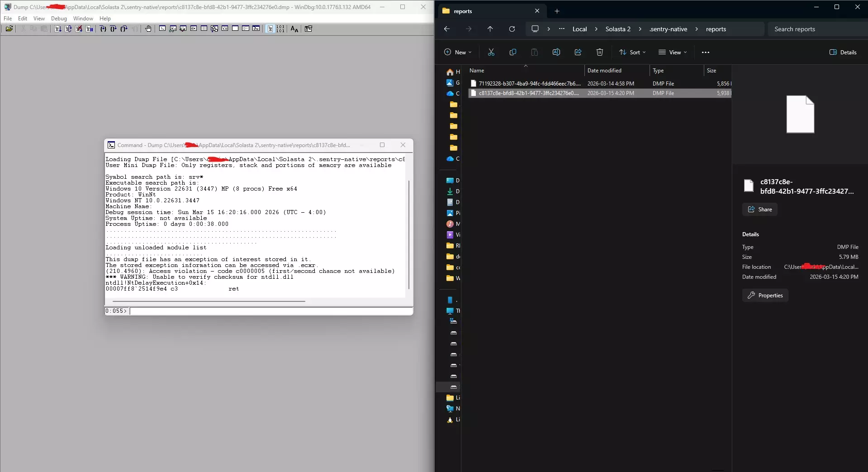Screen dimensions: 868x472
Task: Expand the chevron after .sentry-native breadcrumb
Action: tap(697, 29)
